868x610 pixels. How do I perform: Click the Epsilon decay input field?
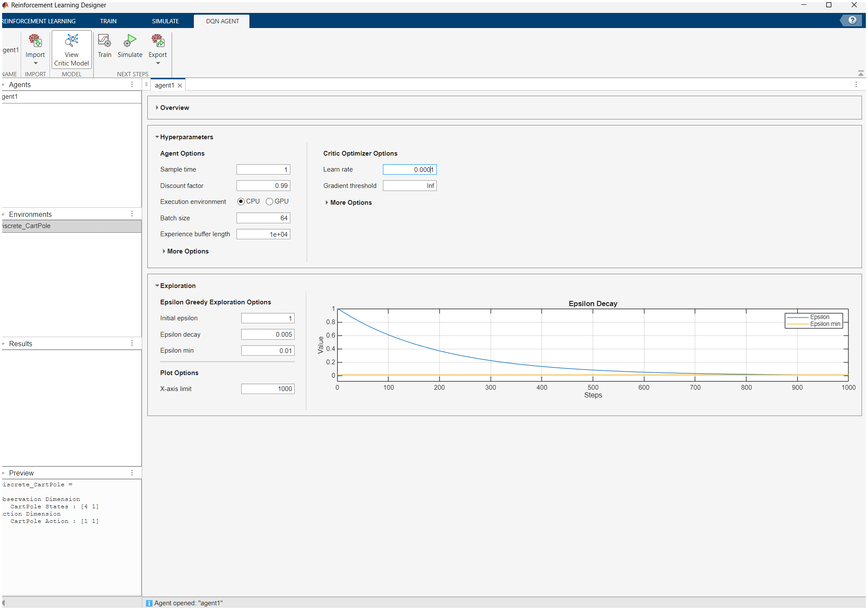point(268,335)
